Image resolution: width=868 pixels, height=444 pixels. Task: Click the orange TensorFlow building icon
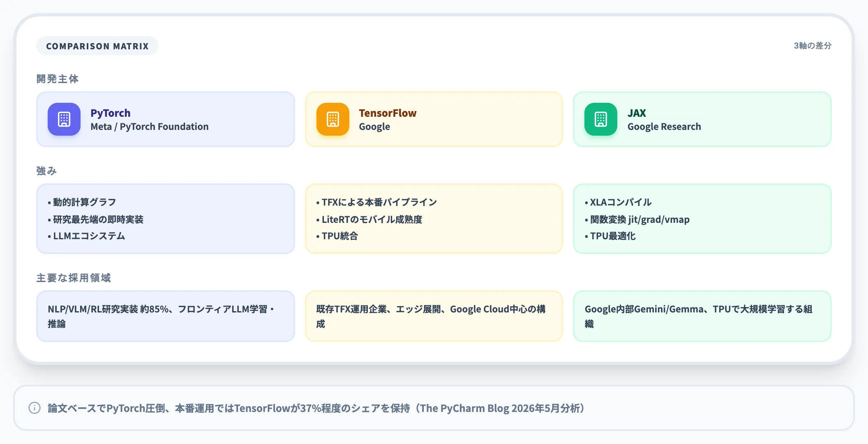[333, 119]
